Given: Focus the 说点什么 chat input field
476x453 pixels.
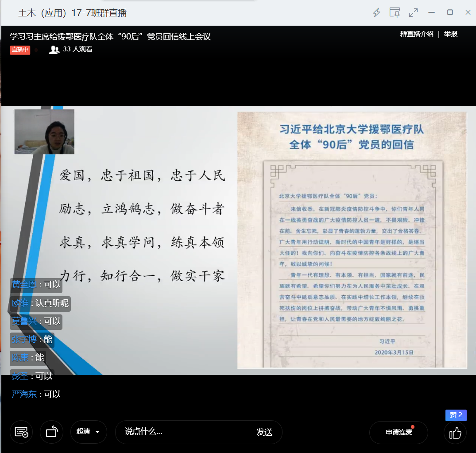Looking at the screenshot, I should [186, 432].
